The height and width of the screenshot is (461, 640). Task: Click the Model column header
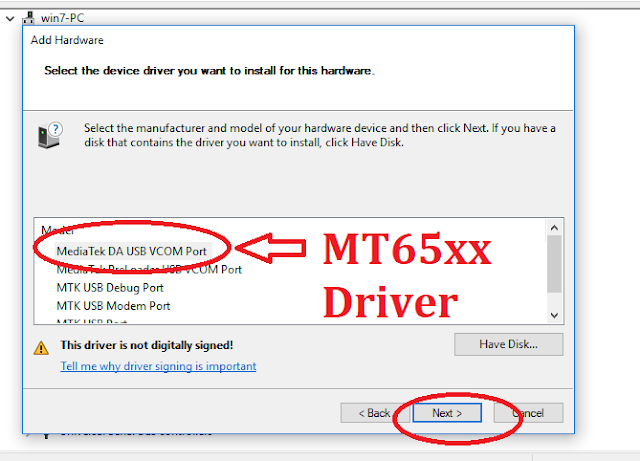(58, 230)
